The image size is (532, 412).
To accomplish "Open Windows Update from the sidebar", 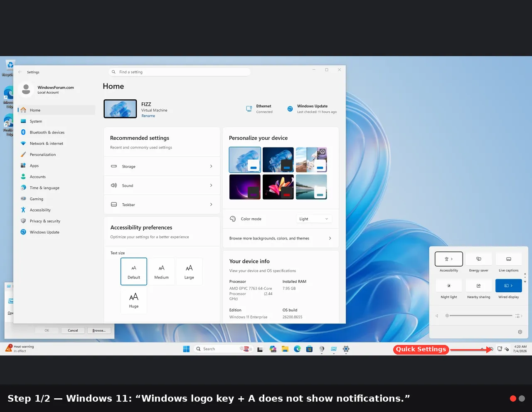I will pos(57,232).
